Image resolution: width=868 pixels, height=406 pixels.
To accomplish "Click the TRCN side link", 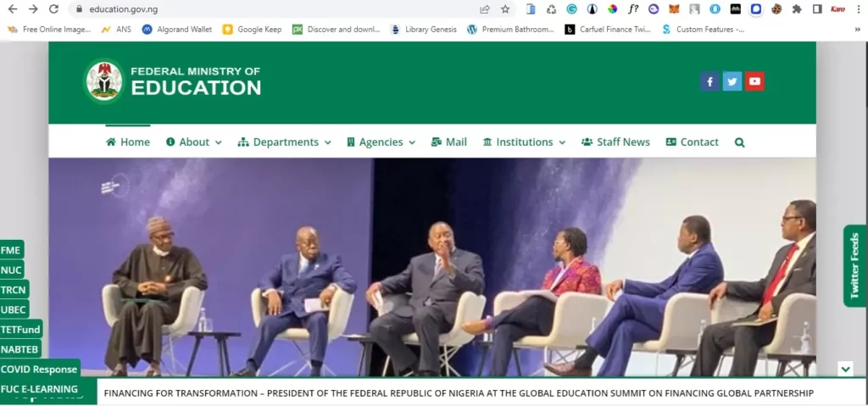I will click(14, 290).
